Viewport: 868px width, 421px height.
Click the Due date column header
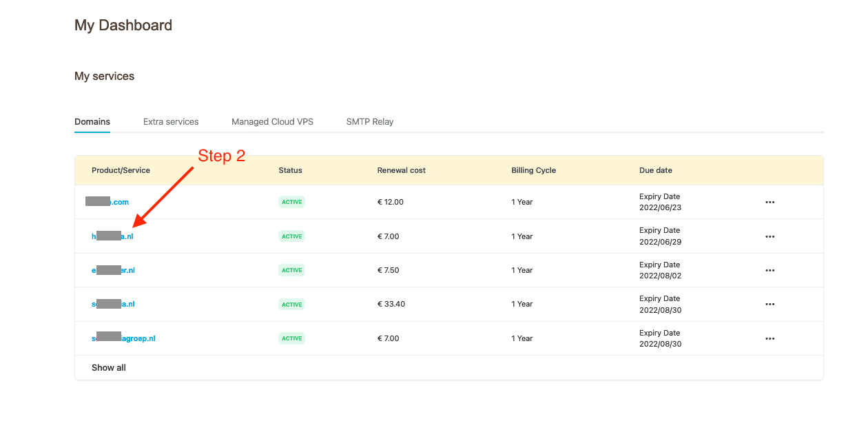click(655, 170)
